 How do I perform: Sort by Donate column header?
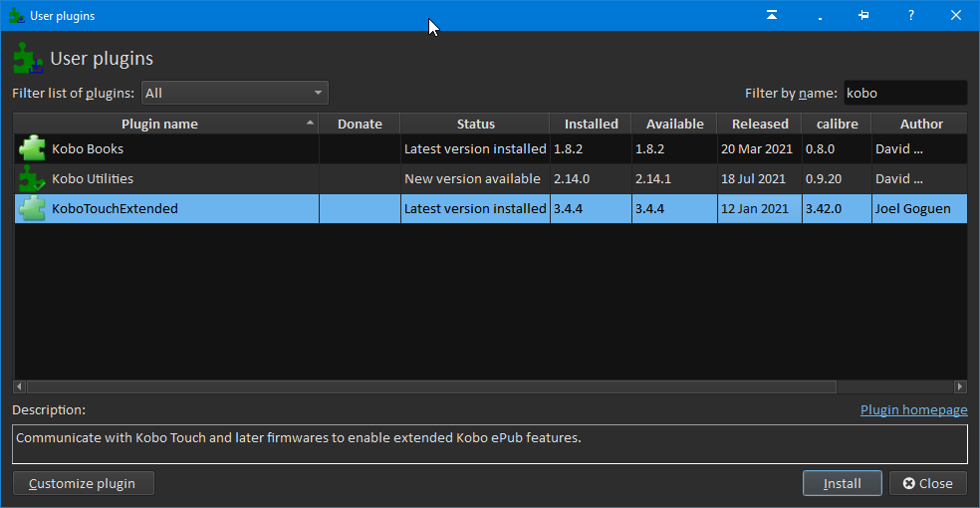click(360, 124)
